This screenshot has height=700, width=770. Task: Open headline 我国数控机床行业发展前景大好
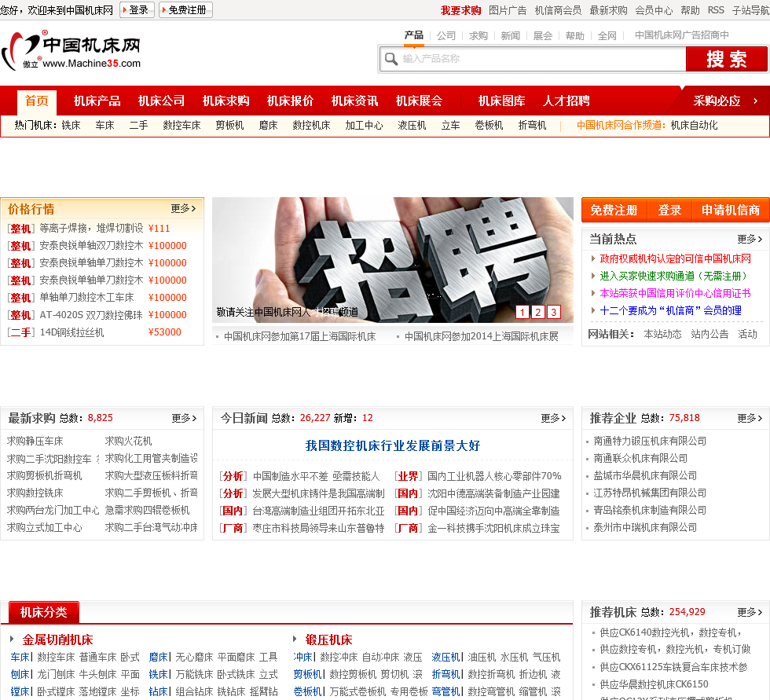click(x=393, y=445)
